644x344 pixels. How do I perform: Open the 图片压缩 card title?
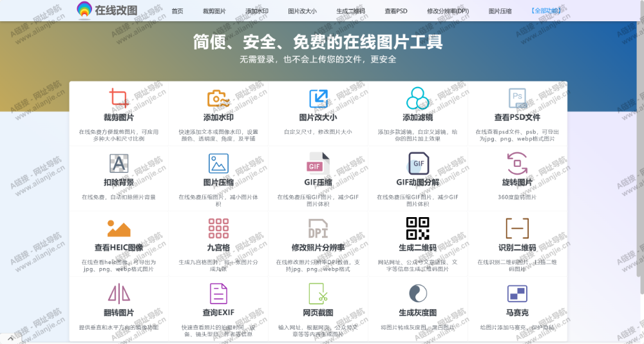tap(218, 182)
